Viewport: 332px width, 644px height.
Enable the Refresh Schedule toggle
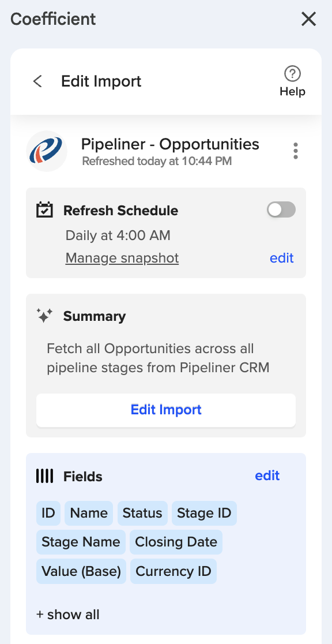tap(281, 209)
